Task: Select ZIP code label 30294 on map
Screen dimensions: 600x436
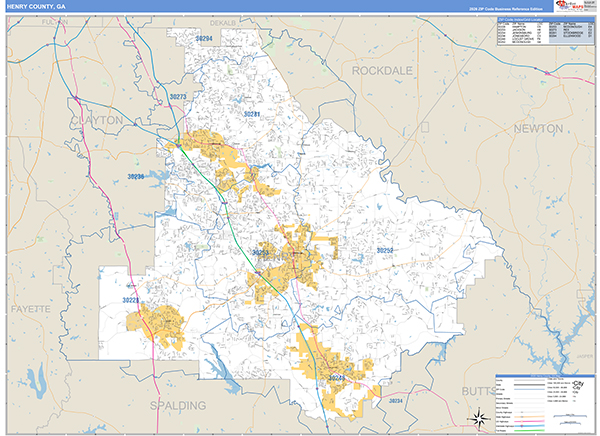Action: pos(204,39)
